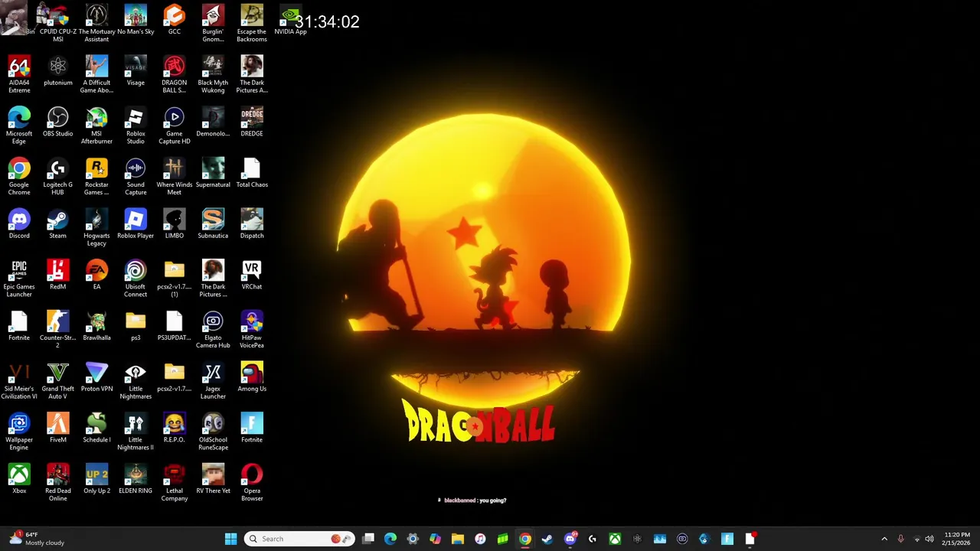
Task: Open the Ubisoft Connect shortcut
Action: (x=136, y=279)
